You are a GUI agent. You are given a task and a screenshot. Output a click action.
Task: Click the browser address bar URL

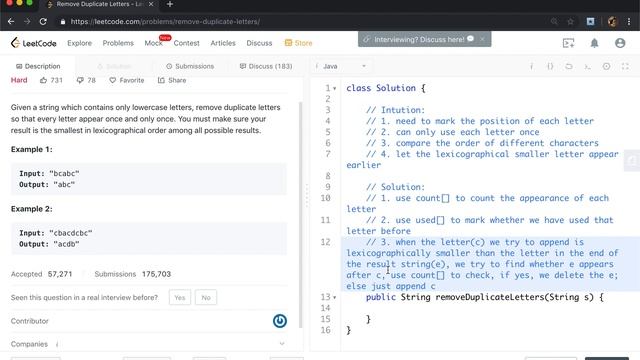coord(165,21)
